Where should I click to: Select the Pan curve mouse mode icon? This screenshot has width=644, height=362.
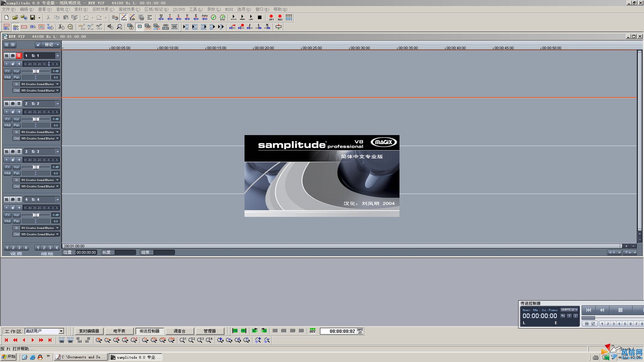coord(91,27)
